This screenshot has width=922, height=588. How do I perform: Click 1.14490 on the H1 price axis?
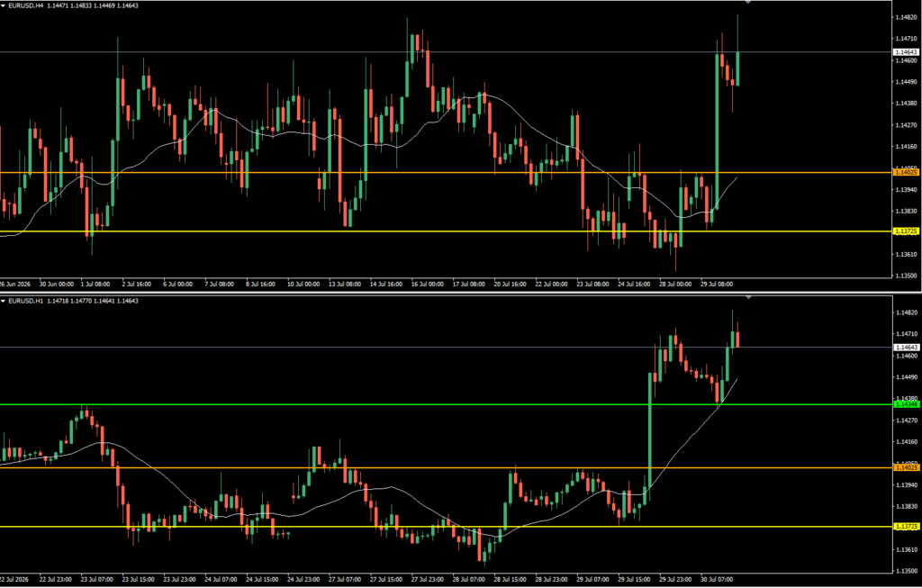[906, 377]
